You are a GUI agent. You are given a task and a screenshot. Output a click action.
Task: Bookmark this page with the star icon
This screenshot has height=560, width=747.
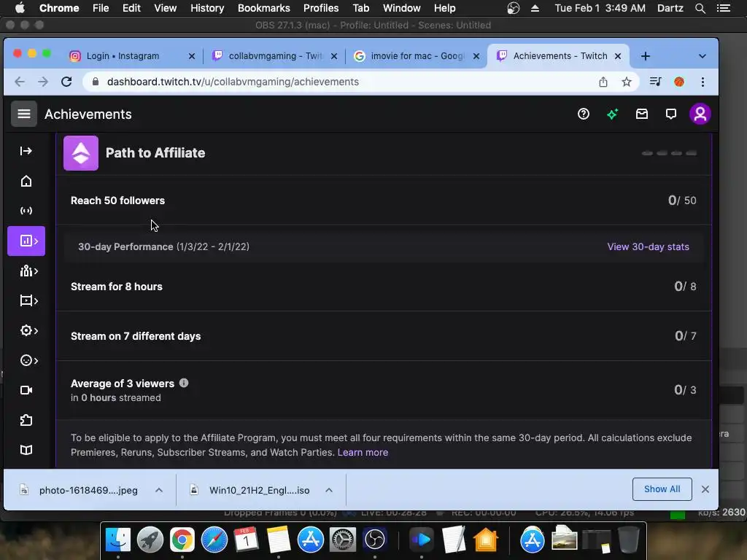coord(627,82)
